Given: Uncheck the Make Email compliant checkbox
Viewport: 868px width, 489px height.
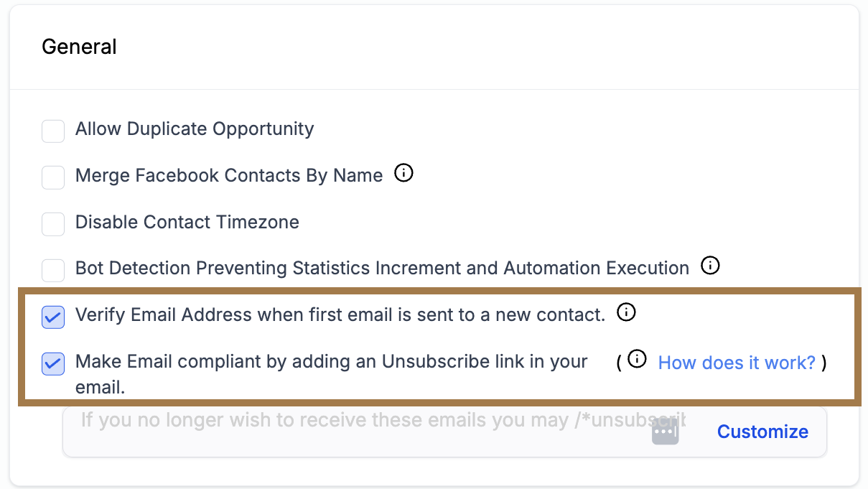Looking at the screenshot, I should click(x=53, y=364).
